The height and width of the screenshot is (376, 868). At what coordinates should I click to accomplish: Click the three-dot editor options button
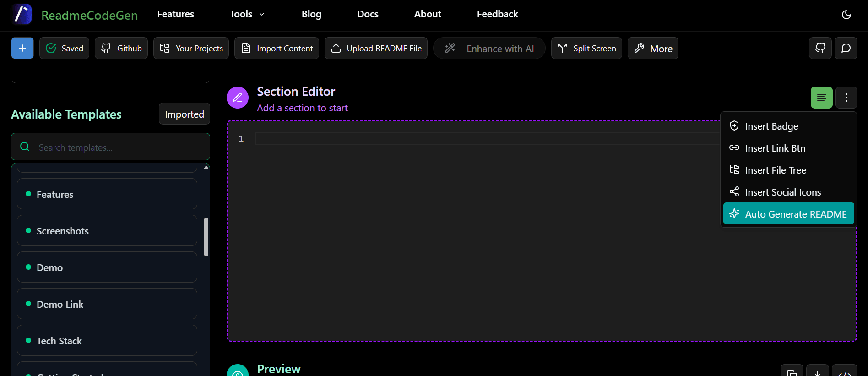click(846, 98)
